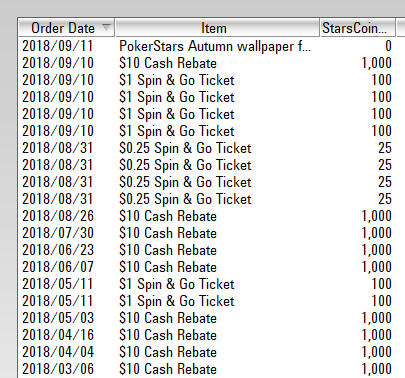
Task: Select the $10 Cash Rebate item for 2018/04/16
Action: [168, 335]
